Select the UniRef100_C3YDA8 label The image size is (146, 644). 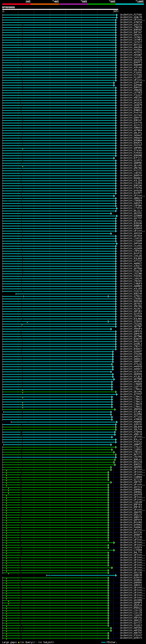[x=131, y=550]
